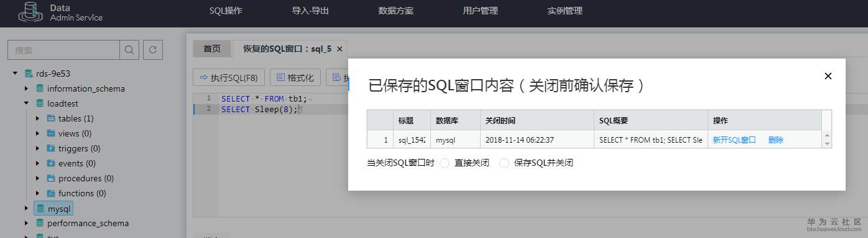Select the mysql tree item label
868x238 pixels.
point(59,208)
